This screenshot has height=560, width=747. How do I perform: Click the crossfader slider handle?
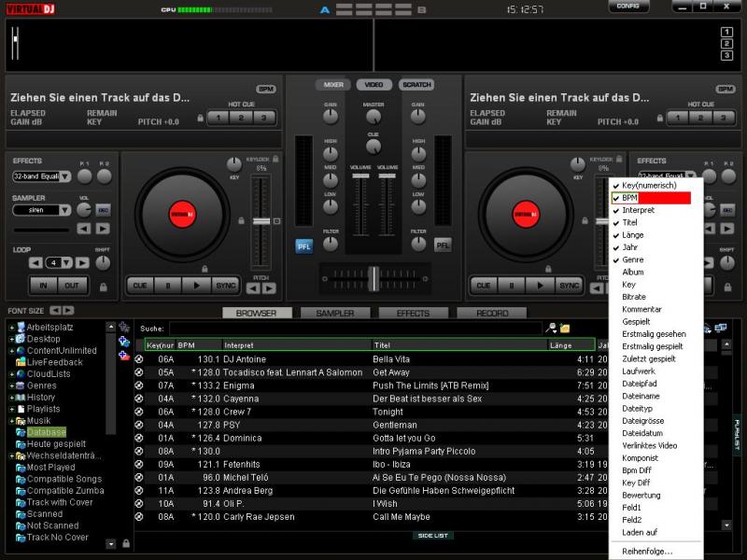click(373, 277)
